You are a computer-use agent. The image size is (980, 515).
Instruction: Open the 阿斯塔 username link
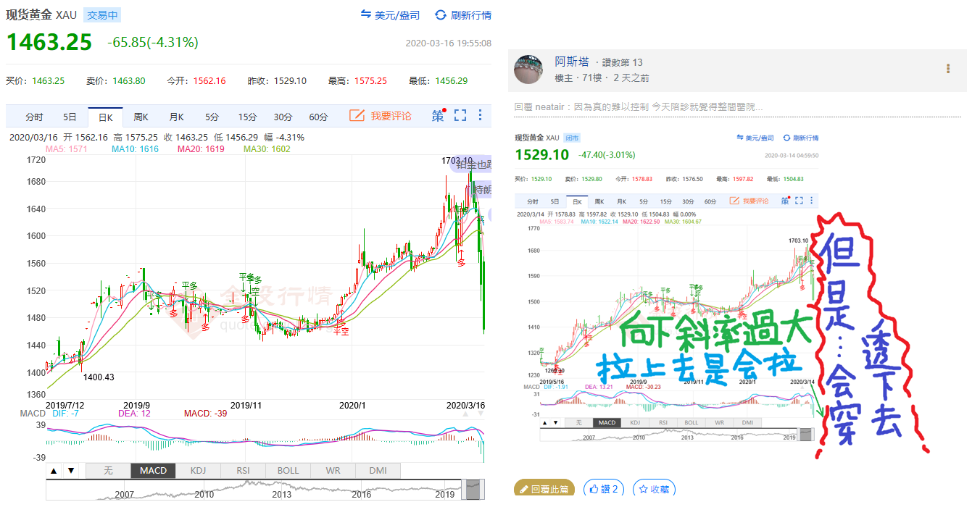pyautogui.click(x=572, y=62)
